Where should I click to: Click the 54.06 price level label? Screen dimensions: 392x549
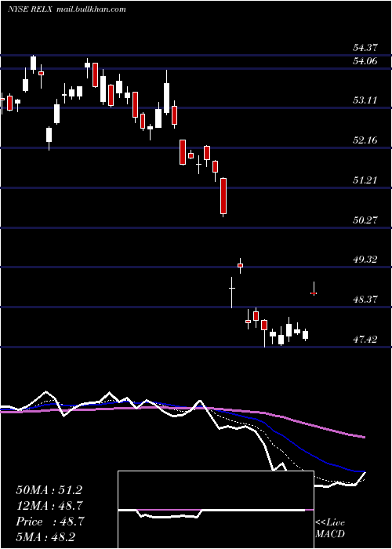pos(365,61)
